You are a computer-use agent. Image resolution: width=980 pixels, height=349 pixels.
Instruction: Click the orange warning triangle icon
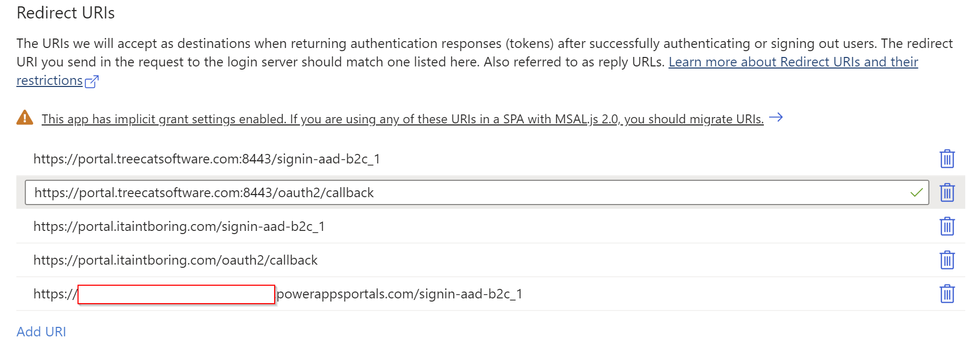[25, 118]
